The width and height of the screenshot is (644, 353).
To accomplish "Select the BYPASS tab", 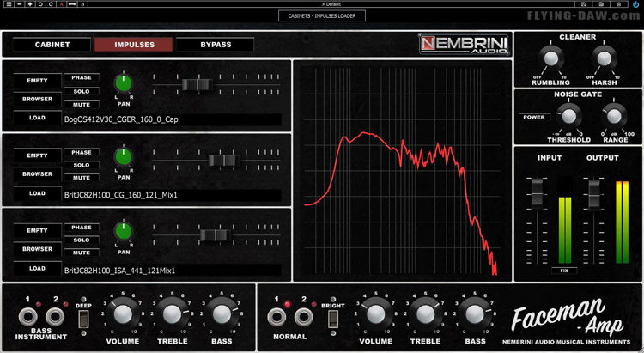I will [x=216, y=45].
